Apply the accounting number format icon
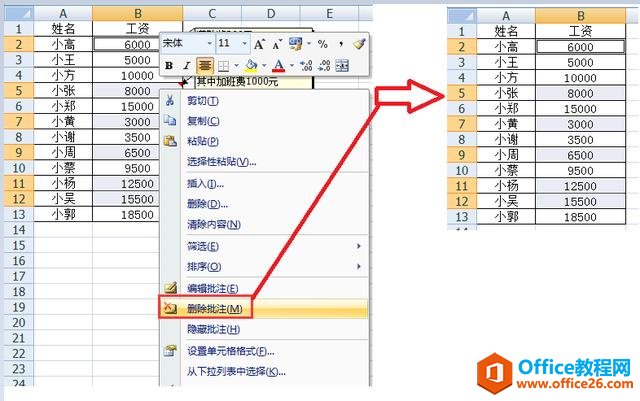The height and width of the screenshot is (401, 640). pyautogui.click(x=296, y=44)
